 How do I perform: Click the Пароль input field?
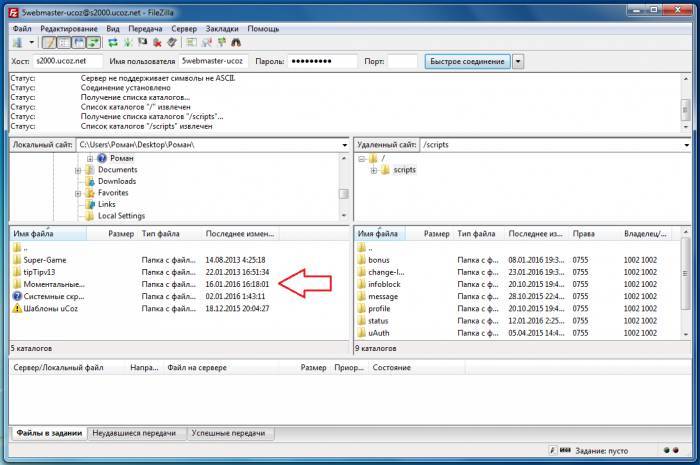pyautogui.click(x=322, y=61)
